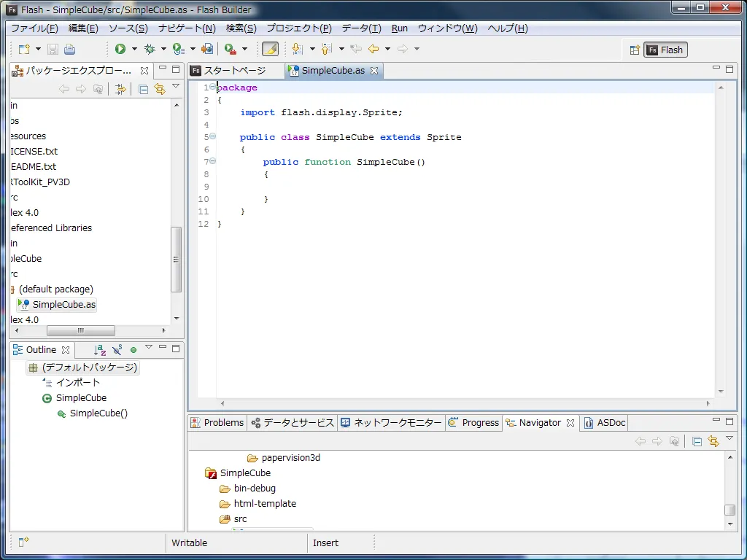
Task: Maximize the Navigator bottom panel
Action: tap(729, 421)
